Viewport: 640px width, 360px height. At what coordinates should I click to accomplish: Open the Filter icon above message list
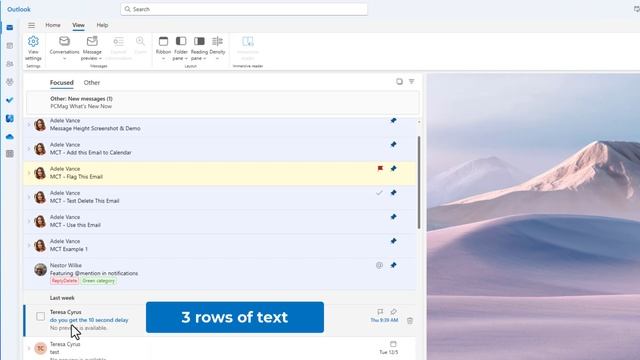click(x=411, y=82)
